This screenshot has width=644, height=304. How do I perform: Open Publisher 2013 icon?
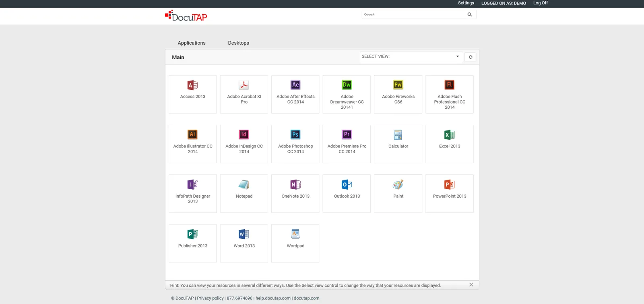pyautogui.click(x=193, y=234)
